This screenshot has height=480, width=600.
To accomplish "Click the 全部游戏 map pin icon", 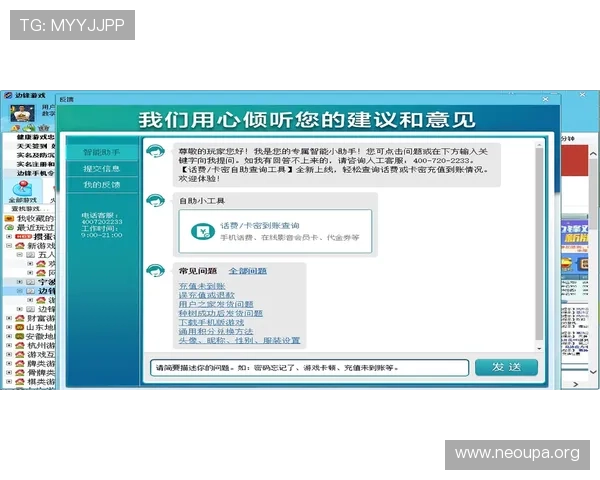I will pyautogui.click(x=22, y=188).
